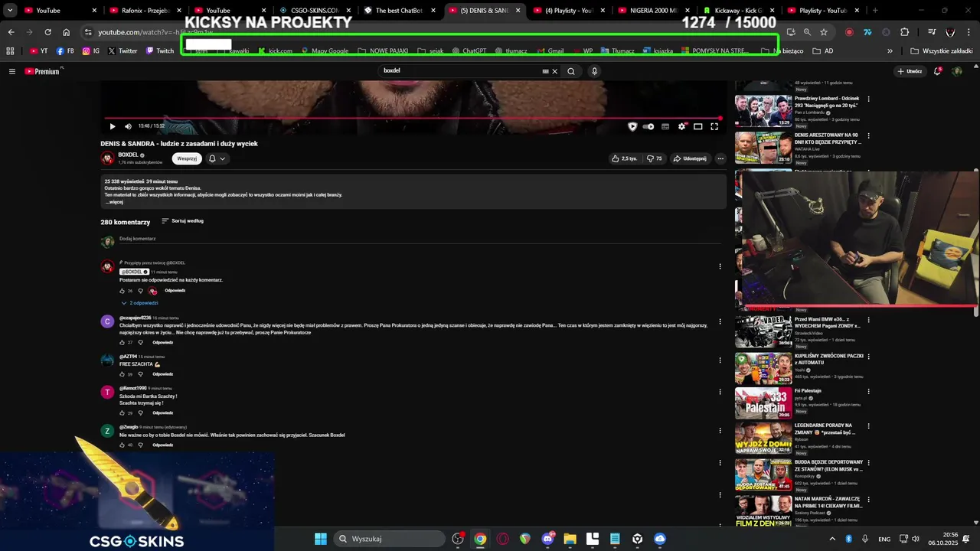The width and height of the screenshot is (980, 551).
Task: Open Windows Start menu
Action: tap(321, 539)
